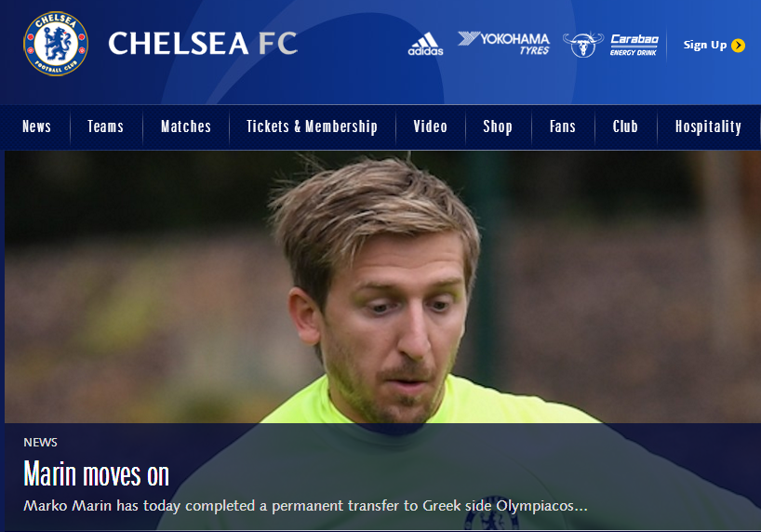
Task: Visit the Shop menu item
Action: click(498, 126)
